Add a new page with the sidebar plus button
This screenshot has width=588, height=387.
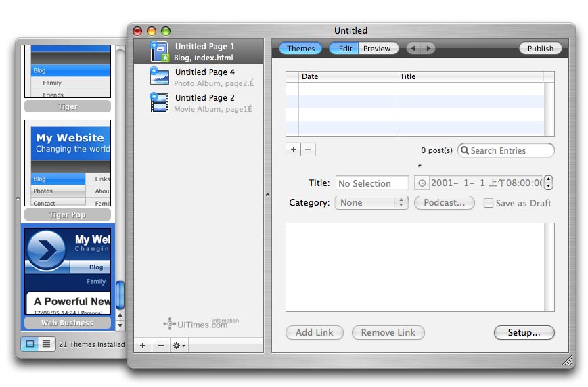(x=143, y=346)
